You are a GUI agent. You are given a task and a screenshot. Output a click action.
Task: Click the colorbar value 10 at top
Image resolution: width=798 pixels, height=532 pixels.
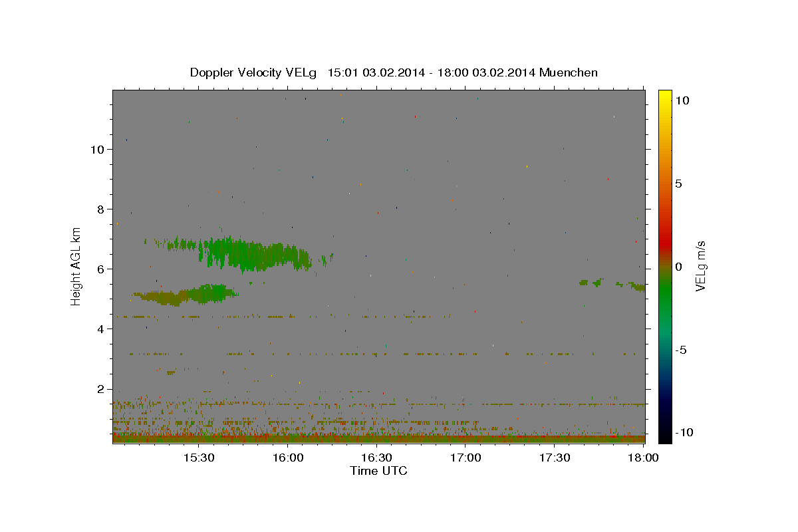(682, 100)
